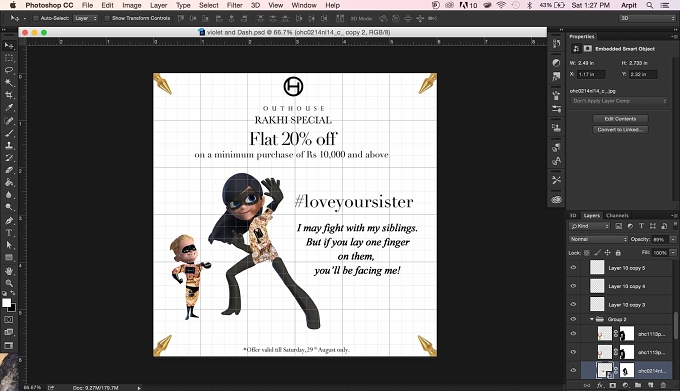Choose the Horizontal Type tool
This screenshot has width=680, height=391.
pyautogui.click(x=9, y=233)
